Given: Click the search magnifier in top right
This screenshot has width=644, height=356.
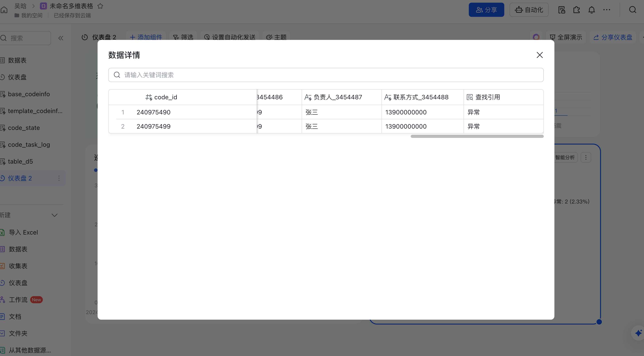Looking at the screenshot, I should [x=632, y=10].
